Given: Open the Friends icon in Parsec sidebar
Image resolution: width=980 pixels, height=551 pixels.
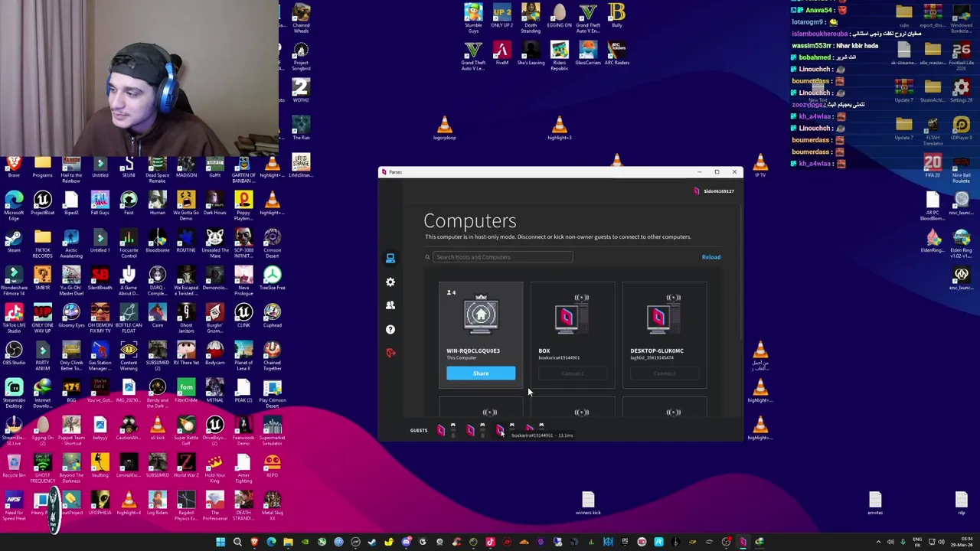Looking at the screenshot, I should 390,305.
